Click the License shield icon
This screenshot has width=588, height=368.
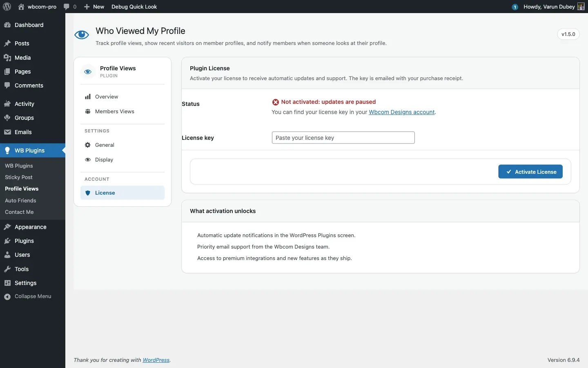pyautogui.click(x=88, y=193)
